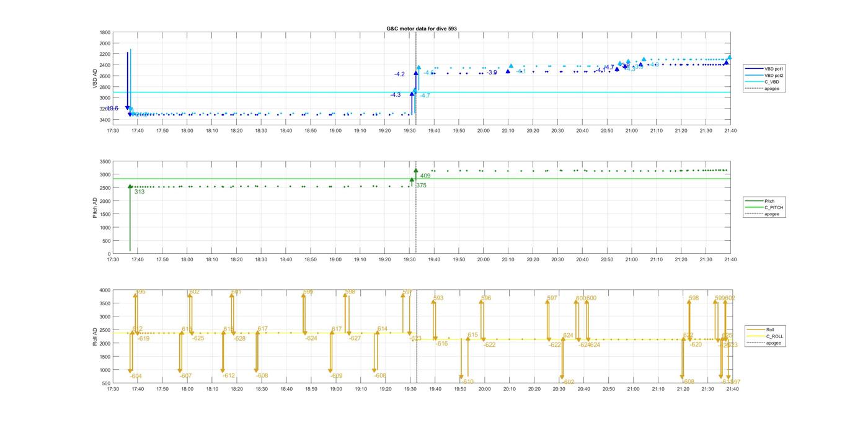Click the '313' label in Pitch plot
Viewport: 868px width, 430px height.
[139, 192]
